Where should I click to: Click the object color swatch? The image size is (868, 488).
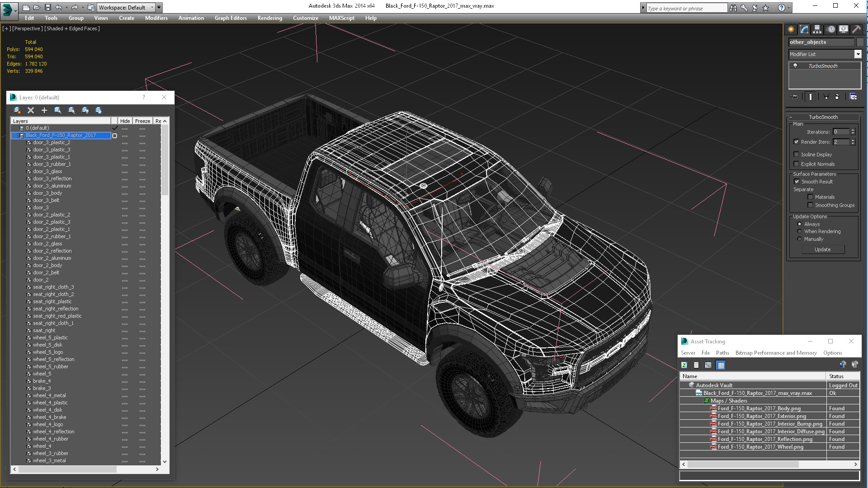click(859, 42)
